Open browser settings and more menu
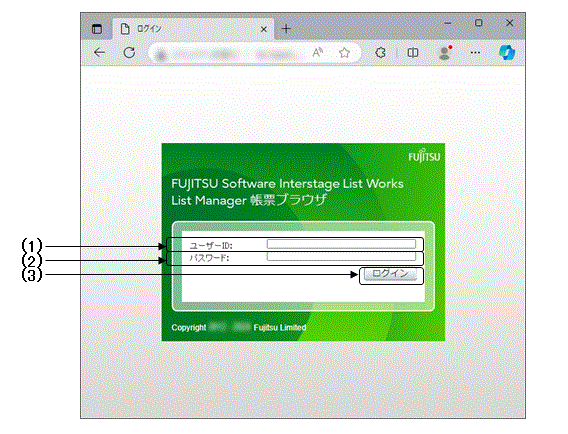The image size is (568, 434). point(475,53)
